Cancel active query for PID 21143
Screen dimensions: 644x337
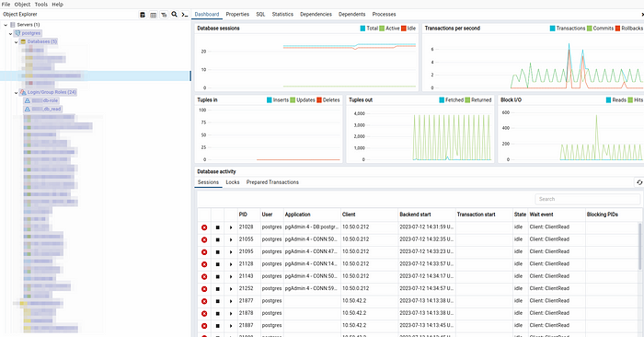(218, 276)
